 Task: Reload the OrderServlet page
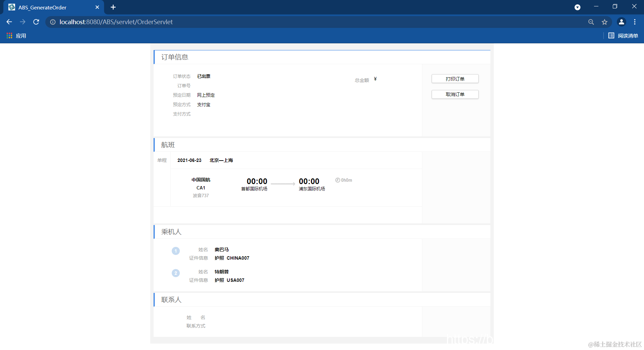point(36,22)
